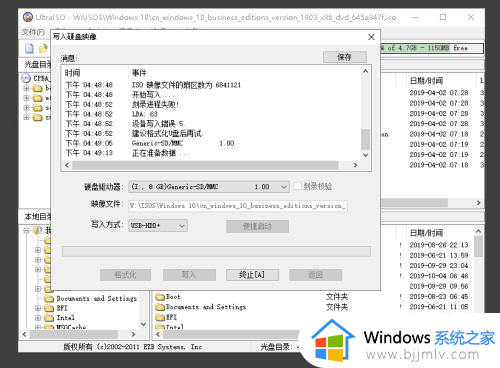
Task: Click the 保存 button
Action: tap(345, 57)
